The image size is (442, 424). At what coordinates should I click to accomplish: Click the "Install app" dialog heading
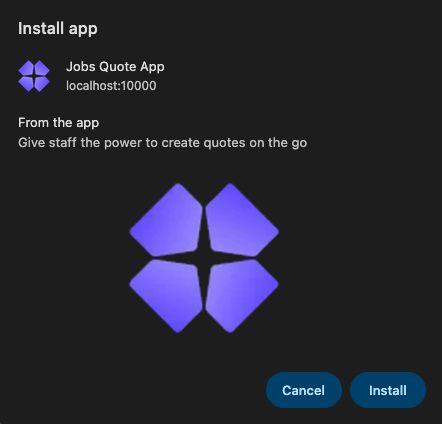(x=58, y=29)
